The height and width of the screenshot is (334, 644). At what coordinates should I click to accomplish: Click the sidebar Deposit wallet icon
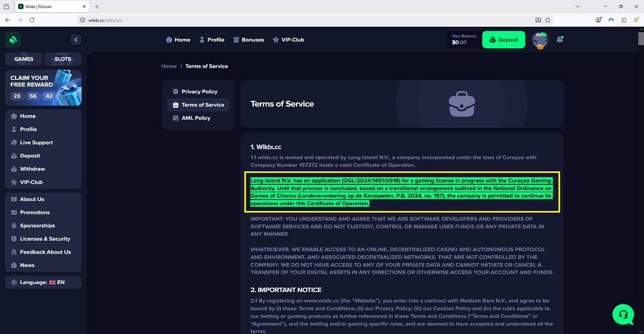tap(14, 156)
